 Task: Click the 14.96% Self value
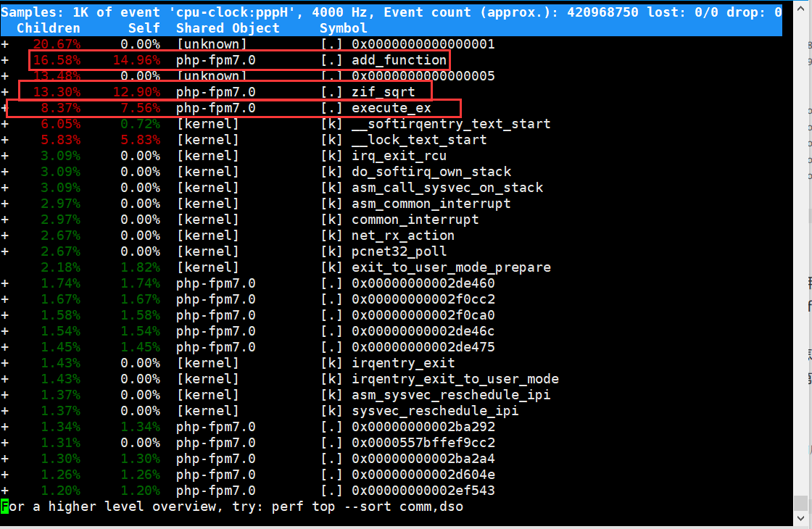[x=137, y=60]
